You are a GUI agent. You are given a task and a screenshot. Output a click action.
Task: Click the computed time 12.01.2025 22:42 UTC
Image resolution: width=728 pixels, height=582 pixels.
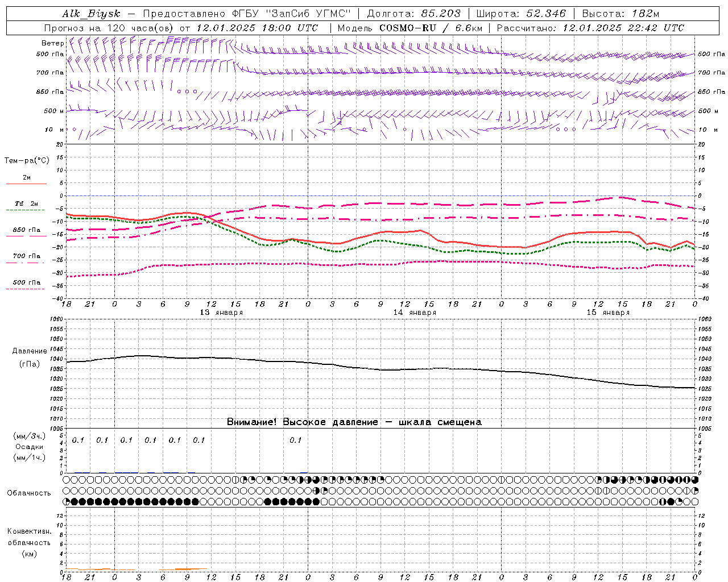[x=623, y=28]
